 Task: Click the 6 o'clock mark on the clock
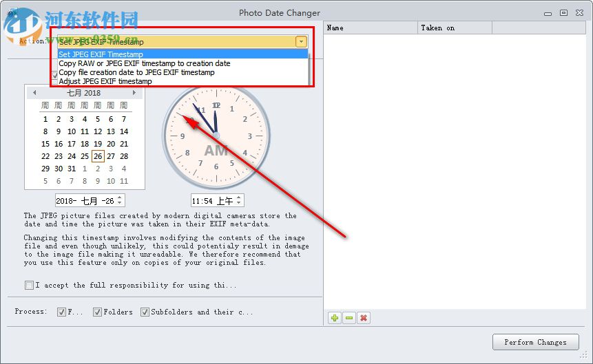pyautogui.click(x=216, y=167)
